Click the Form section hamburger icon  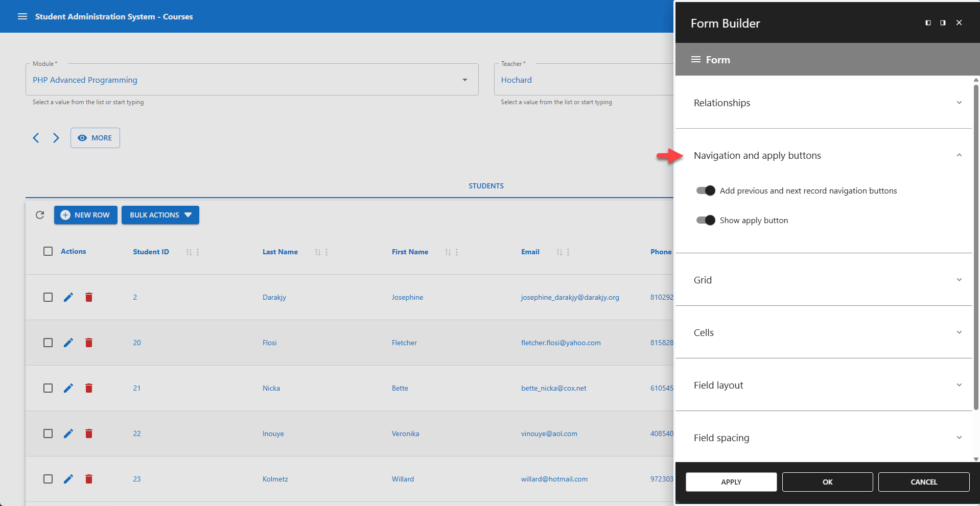(695, 59)
